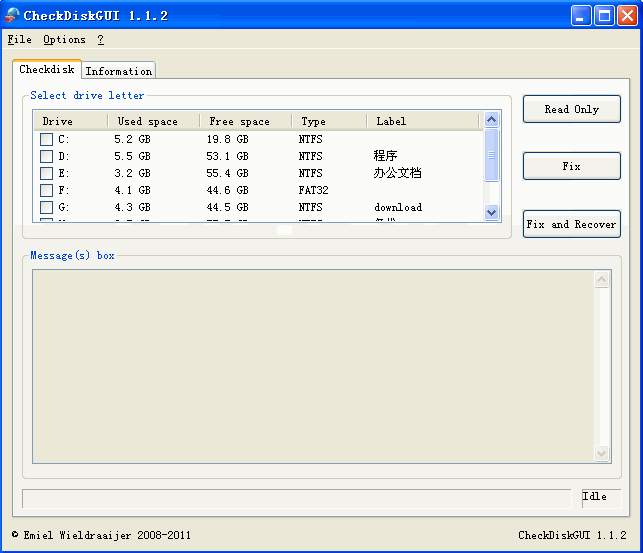Open the Options menu

64,39
